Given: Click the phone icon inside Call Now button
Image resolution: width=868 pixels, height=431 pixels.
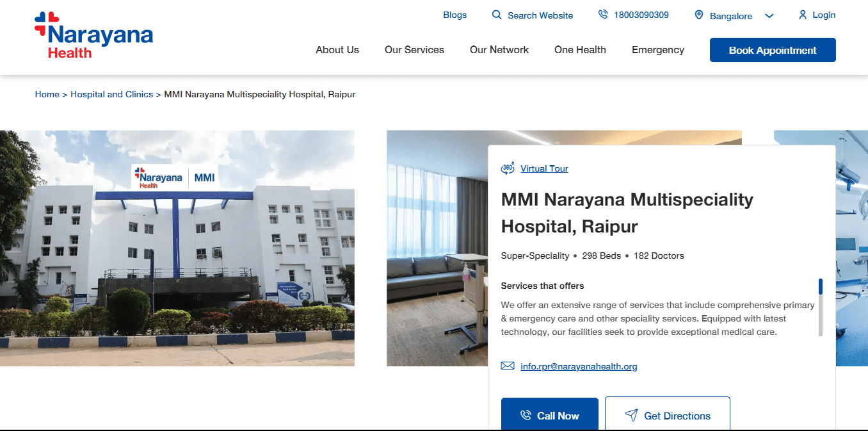Looking at the screenshot, I should pos(526,414).
